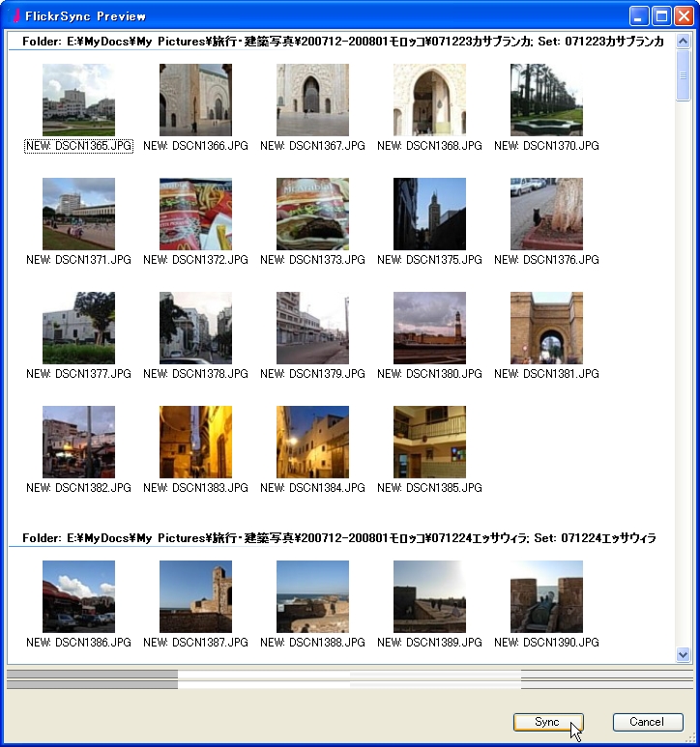This screenshot has width=700, height=747.
Task: Click the 'NEW: DSCN1365.JPG' label
Action: pyautogui.click(x=78, y=146)
